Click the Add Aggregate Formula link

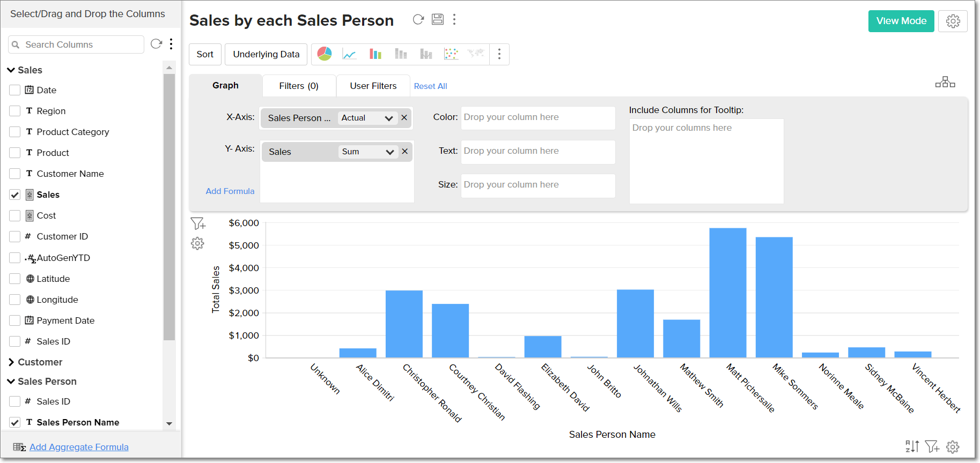pyautogui.click(x=79, y=447)
